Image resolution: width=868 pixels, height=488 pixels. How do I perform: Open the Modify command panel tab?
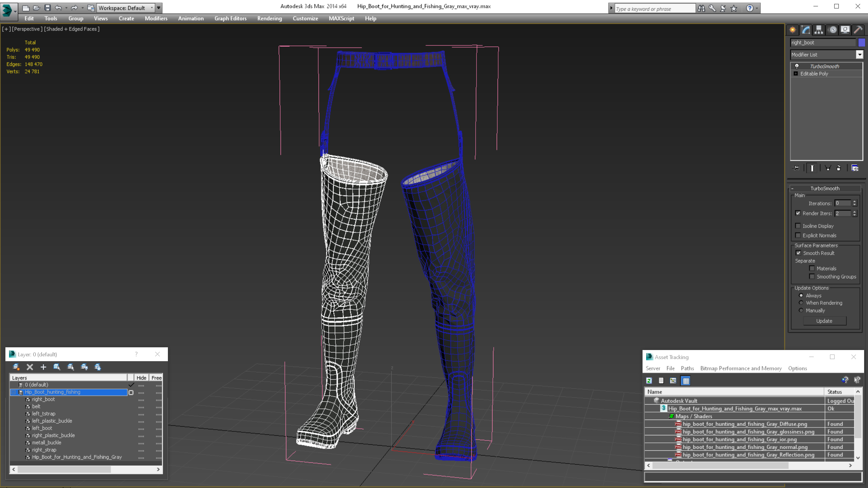point(806,30)
